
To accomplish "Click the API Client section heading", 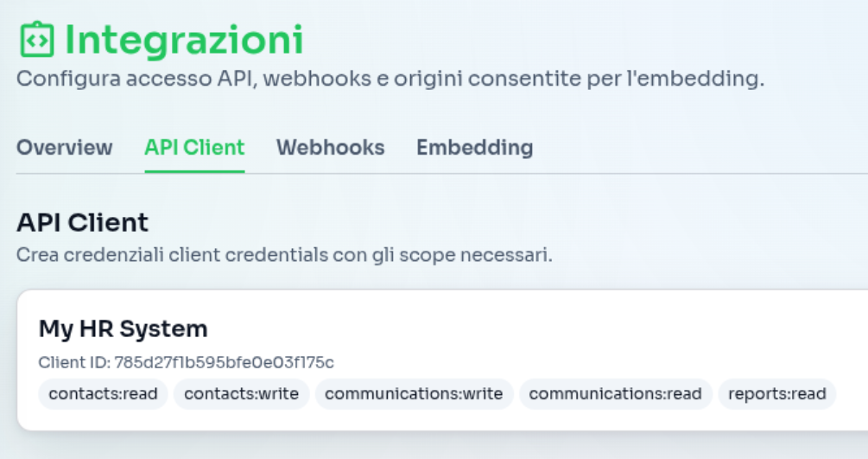I will coord(82,222).
